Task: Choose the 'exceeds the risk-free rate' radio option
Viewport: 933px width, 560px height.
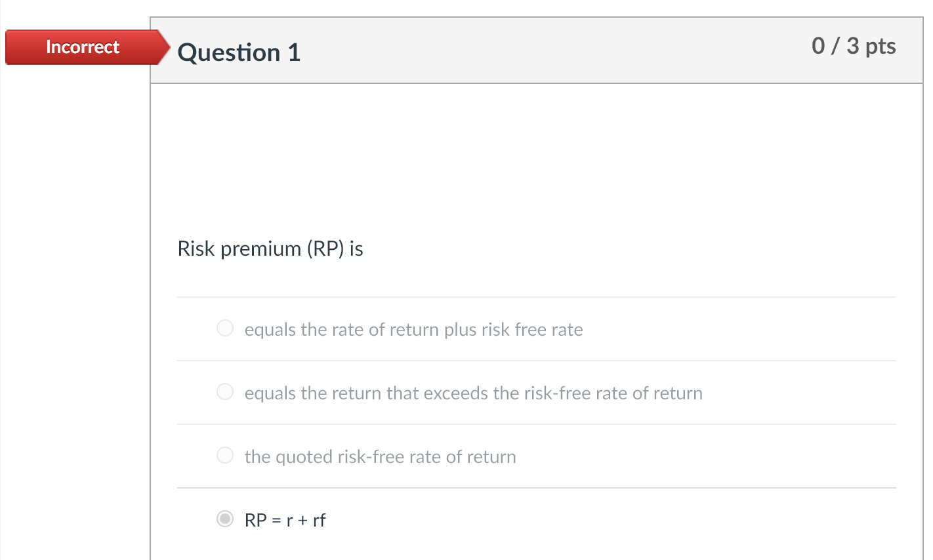Action: coord(225,391)
